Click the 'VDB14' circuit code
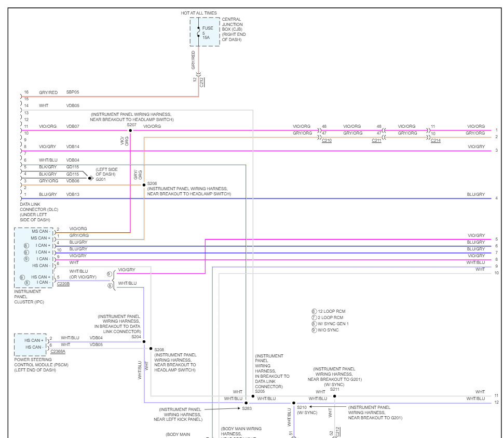Viewport: 504px width, 438px height. click(73, 147)
